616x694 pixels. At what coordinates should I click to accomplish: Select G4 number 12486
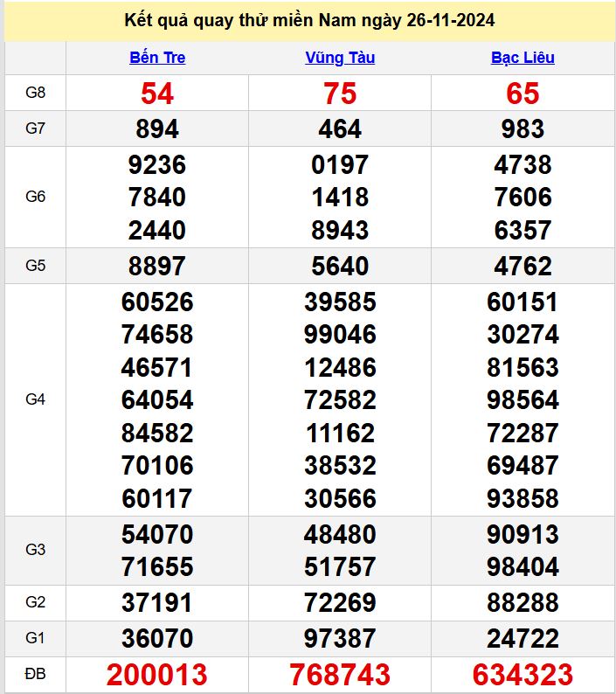340,367
